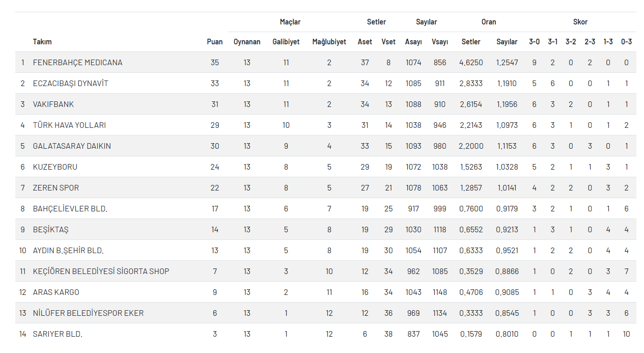Open BAHÇELİEVLER BLD. team entry

point(70,209)
